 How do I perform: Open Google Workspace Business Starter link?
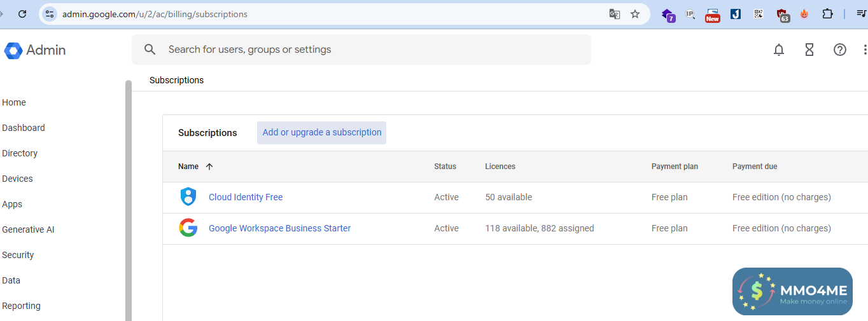279,228
